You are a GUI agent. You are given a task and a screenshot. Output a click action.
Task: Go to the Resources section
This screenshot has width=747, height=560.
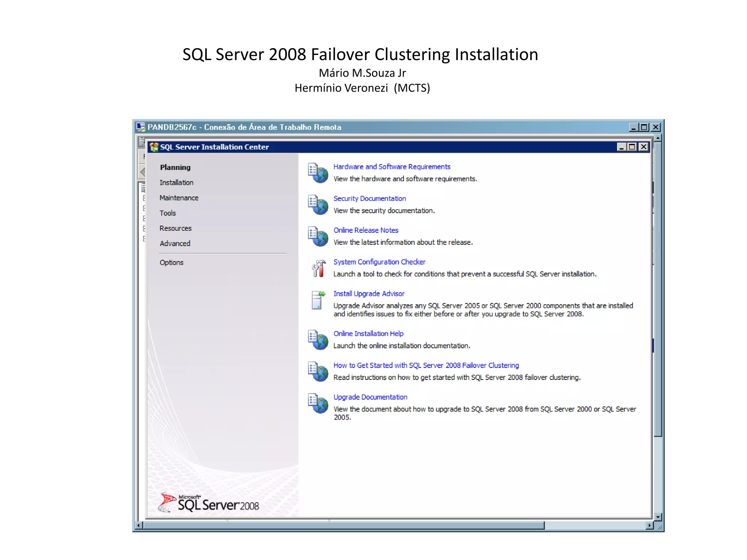(x=175, y=229)
